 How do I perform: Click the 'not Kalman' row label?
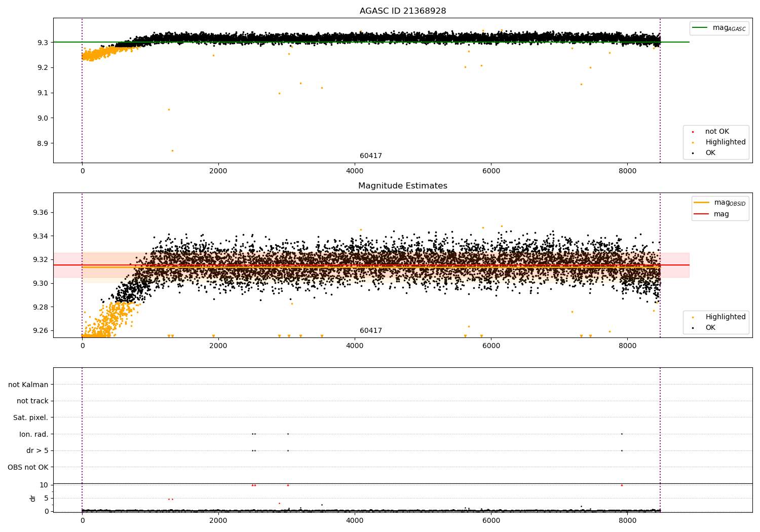tap(28, 385)
